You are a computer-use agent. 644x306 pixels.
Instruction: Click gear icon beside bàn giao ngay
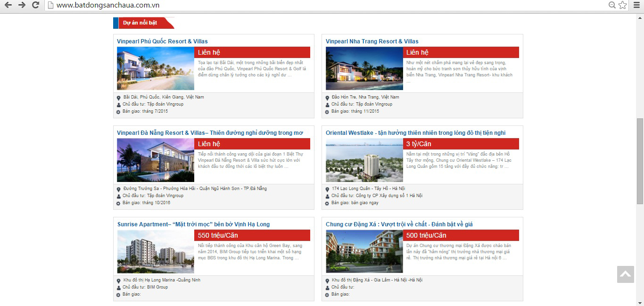point(327,204)
